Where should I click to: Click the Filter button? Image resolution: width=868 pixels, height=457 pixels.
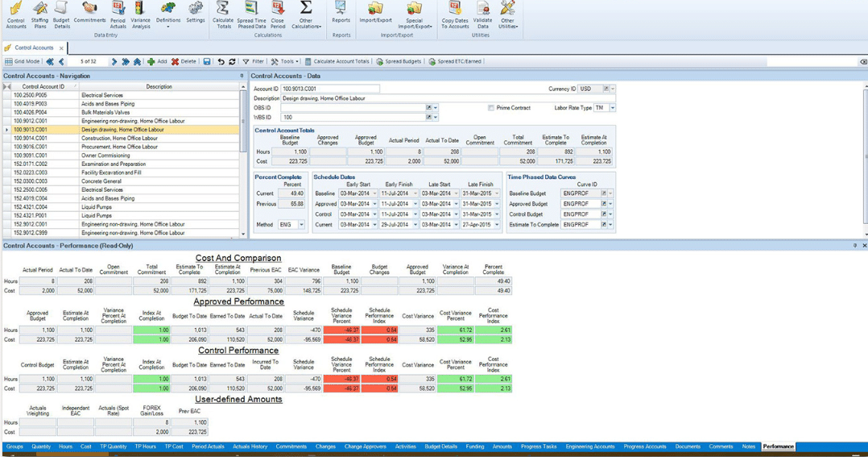254,61
